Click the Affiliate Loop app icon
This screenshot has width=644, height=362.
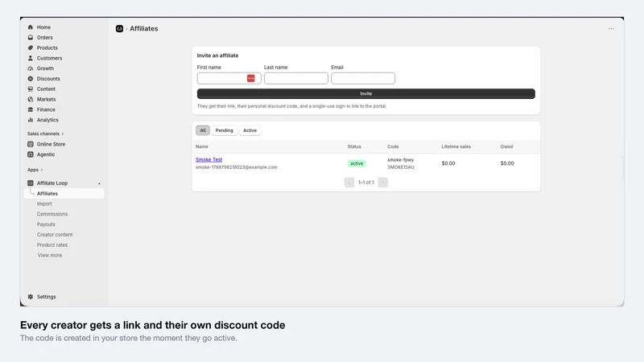click(x=31, y=183)
